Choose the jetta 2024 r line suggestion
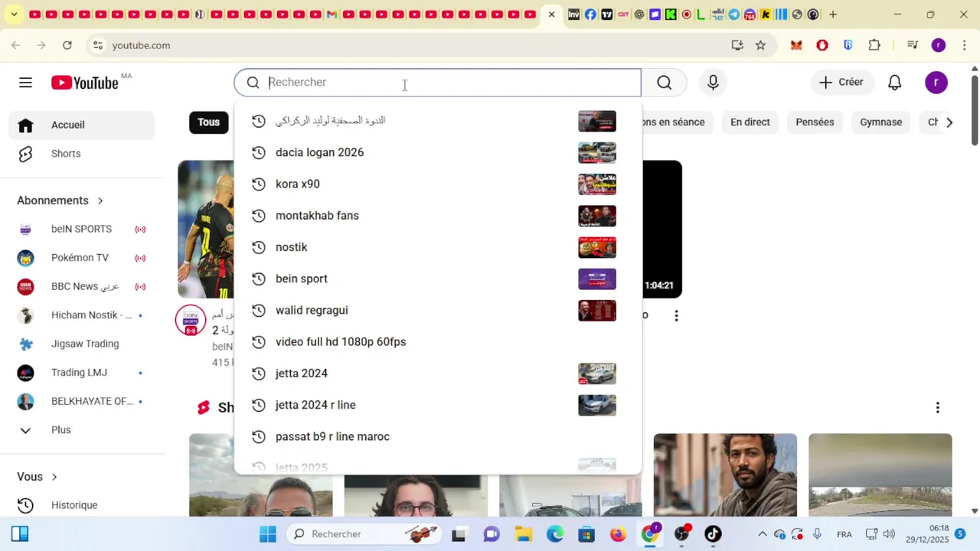 point(437,405)
